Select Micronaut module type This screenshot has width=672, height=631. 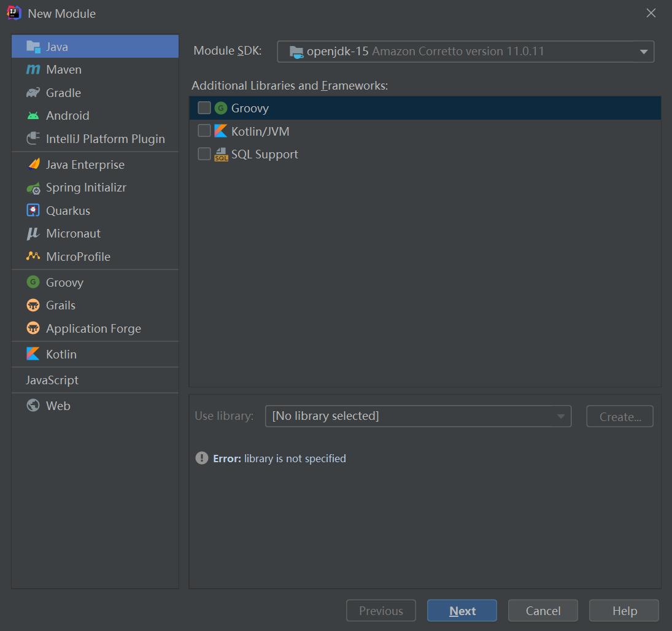pos(95,234)
